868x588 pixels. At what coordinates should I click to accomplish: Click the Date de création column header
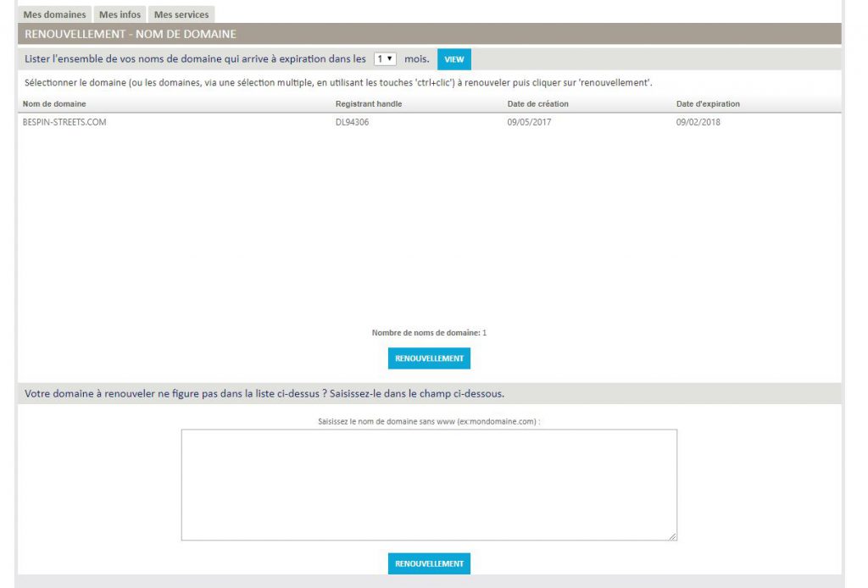pyautogui.click(x=537, y=104)
